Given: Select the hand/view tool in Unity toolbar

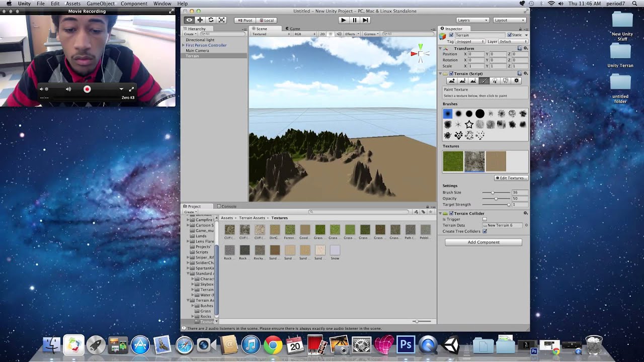Looking at the screenshot, I should 189,20.
